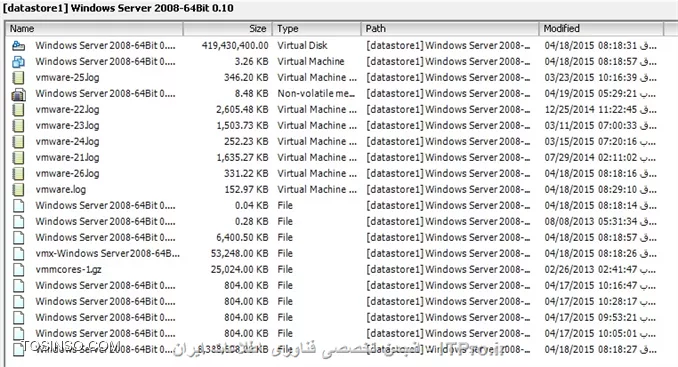Image resolution: width=678 pixels, height=367 pixels.
Task: Click the file icon in the 6,400.50 KB row
Action: 18,237
